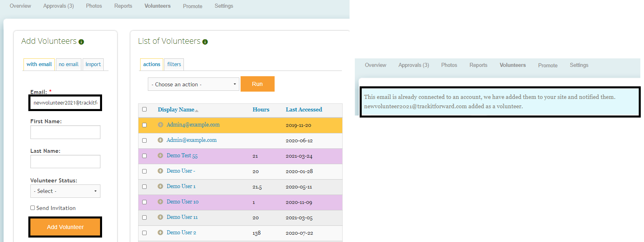Click the First Name input field
The height and width of the screenshot is (242, 644).
pyautogui.click(x=65, y=132)
